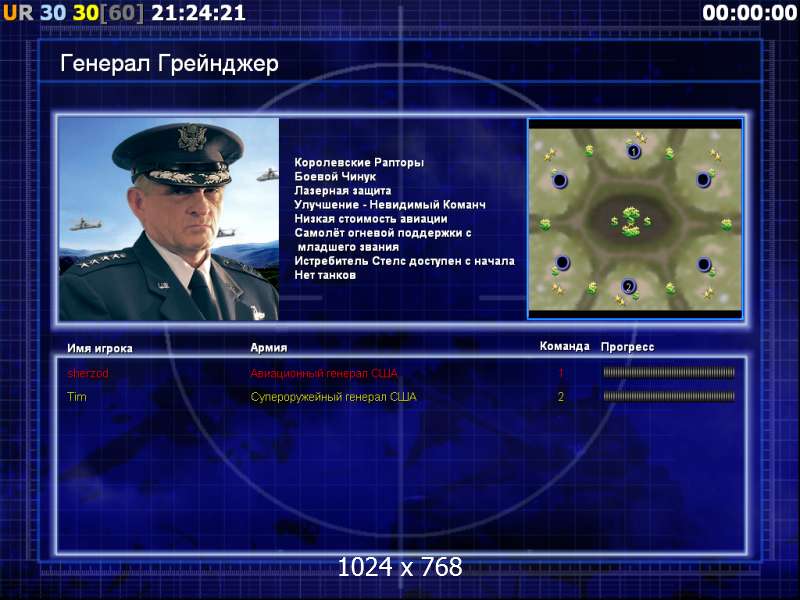Viewport: 800px width, 600px height.
Task: Click the "Команда" column header
Action: pyautogui.click(x=564, y=346)
